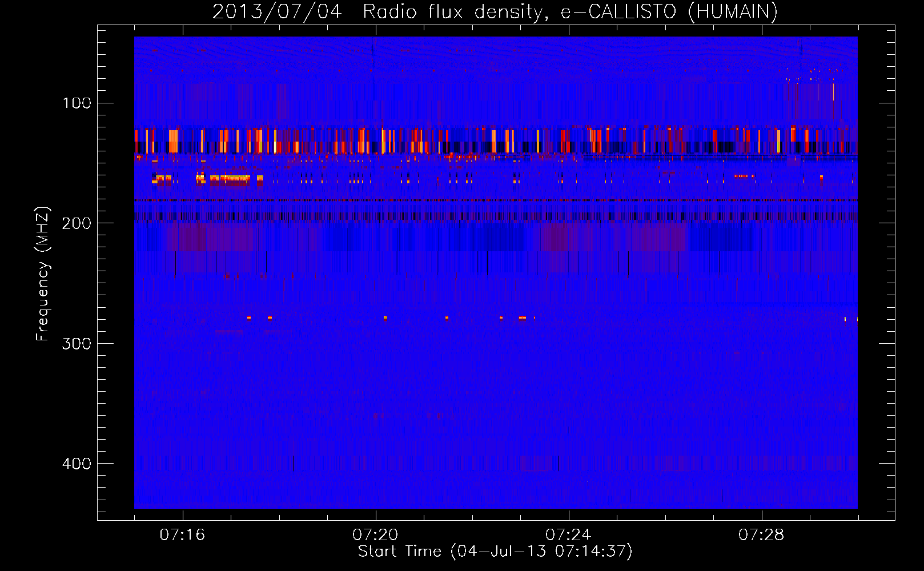Select the 400 frequency tick label
The width and height of the screenshot is (924, 571).
click(77, 464)
